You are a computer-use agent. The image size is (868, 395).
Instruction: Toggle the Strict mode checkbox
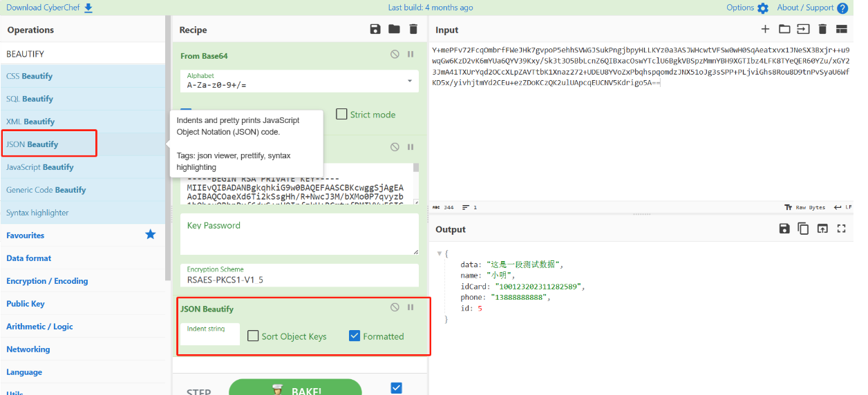[x=341, y=114]
